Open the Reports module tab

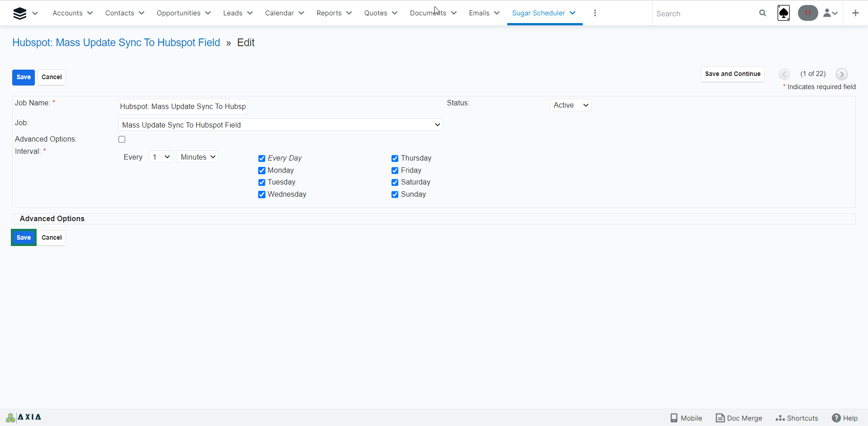click(329, 13)
